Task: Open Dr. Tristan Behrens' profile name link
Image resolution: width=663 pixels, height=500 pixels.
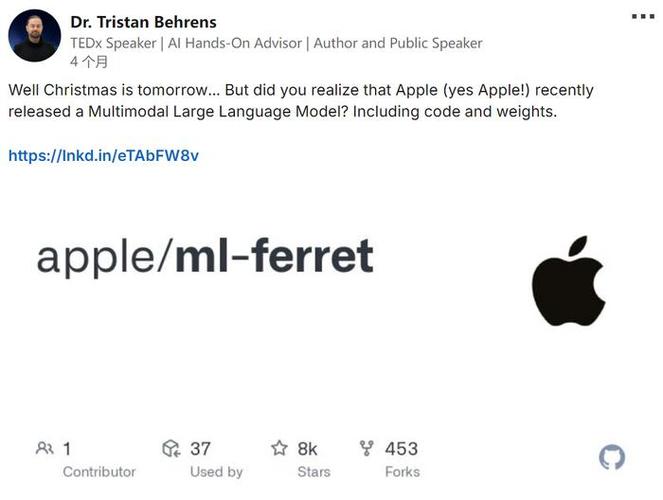Action: [x=143, y=21]
